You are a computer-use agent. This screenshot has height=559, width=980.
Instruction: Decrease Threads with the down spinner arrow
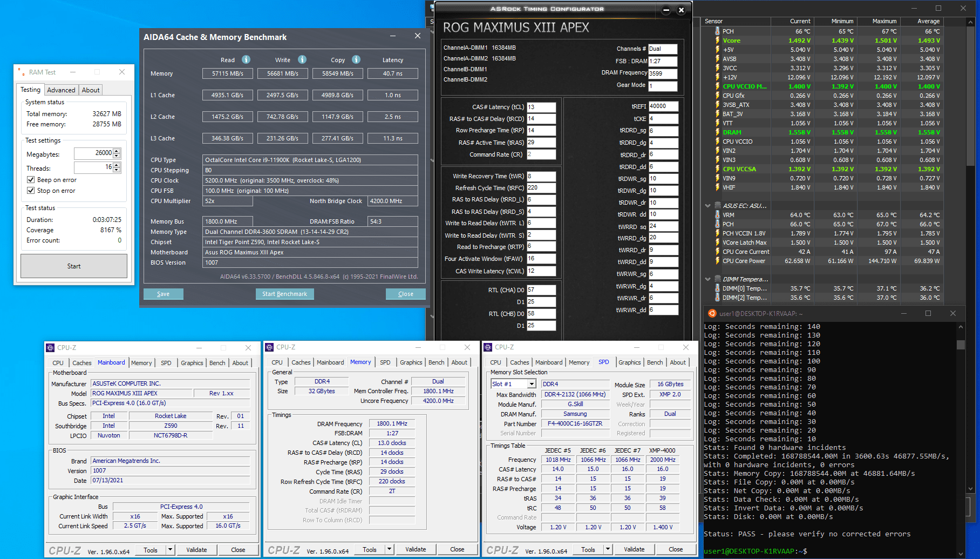(117, 171)
